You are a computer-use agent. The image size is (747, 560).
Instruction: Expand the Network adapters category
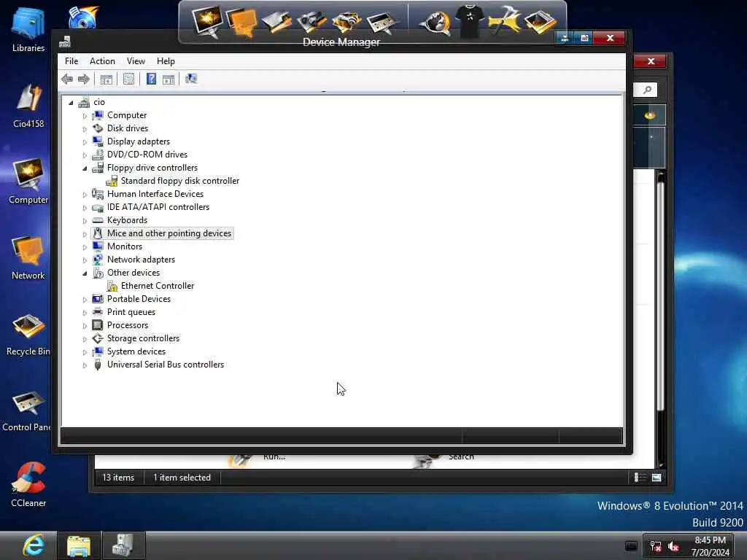(85, 260)
